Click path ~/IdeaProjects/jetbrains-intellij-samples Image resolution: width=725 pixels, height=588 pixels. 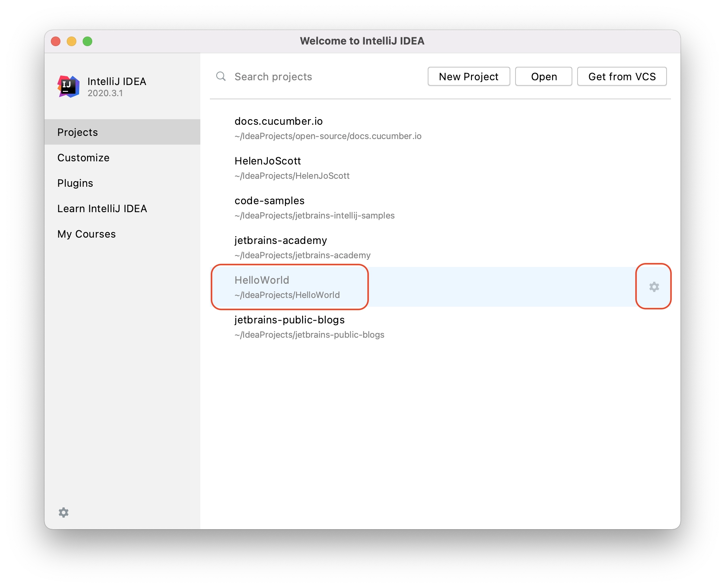(x=314, y=215)
